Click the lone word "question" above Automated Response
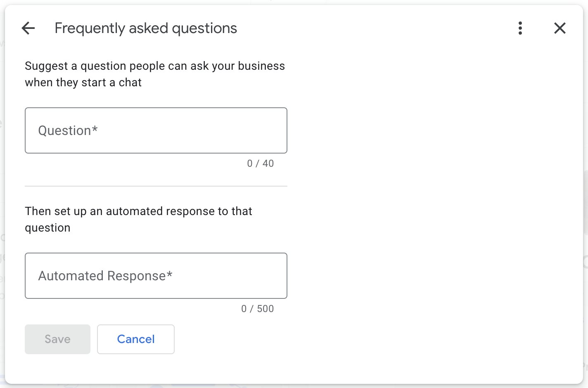This screenshot has width=588, height=388. coord(47,228)
